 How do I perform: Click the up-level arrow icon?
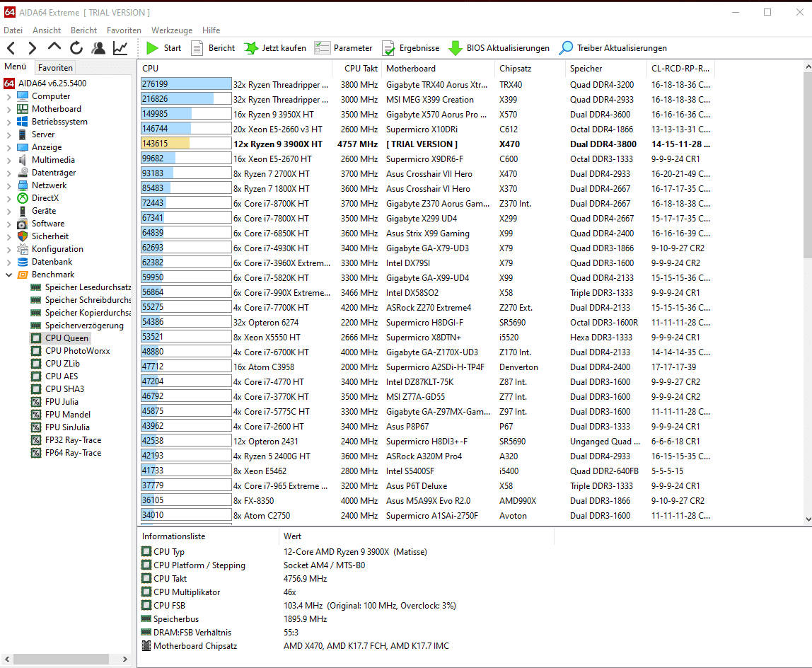[54, 47]
